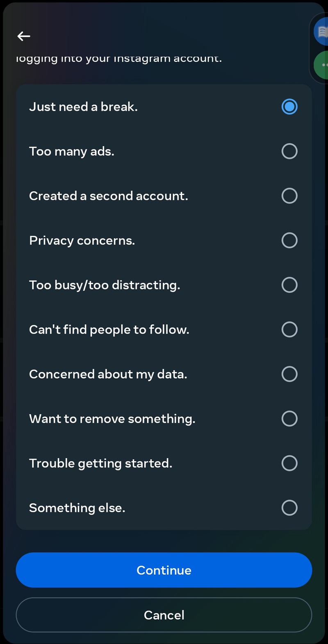Image resolution: width=328 pixels, height=644 pixels.
Task: Tap the 'Trouble getting started.' text label
Action: 100,463
